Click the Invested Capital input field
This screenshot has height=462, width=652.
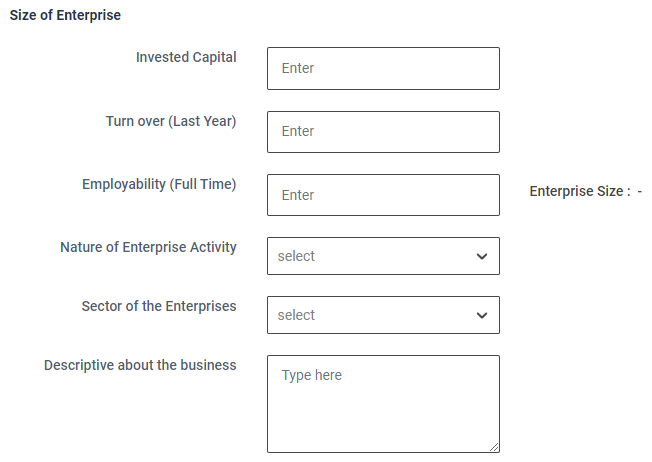point(383,69)
